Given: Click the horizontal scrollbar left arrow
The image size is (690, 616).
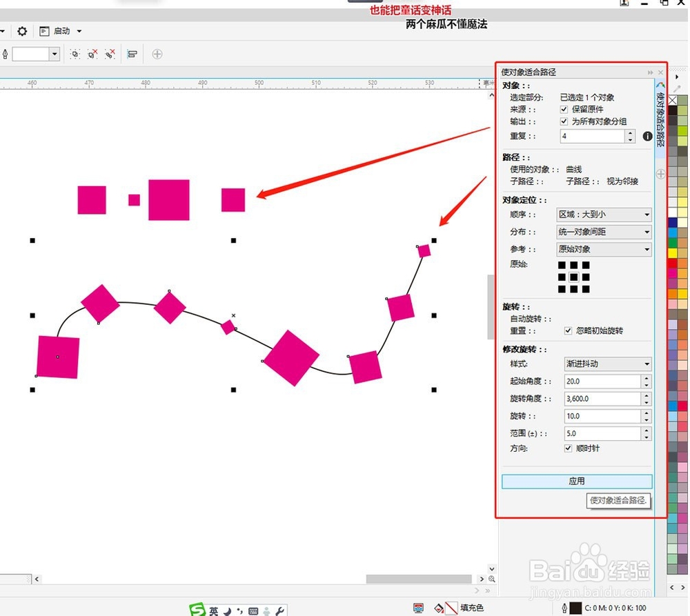Looking at the screenshot, I should [37, 579].
